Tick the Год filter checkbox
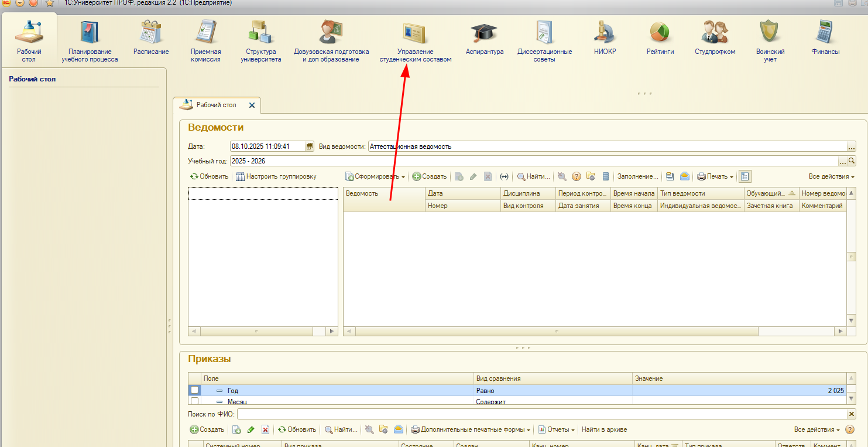 (194, 390)
